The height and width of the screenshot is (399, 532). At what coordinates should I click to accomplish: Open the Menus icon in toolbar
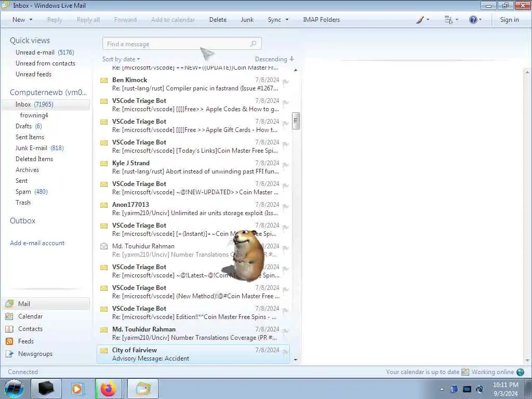[448, 20]
